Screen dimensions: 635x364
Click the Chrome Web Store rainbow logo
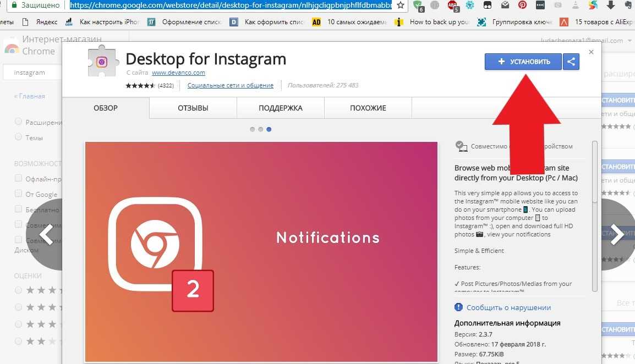12,48
